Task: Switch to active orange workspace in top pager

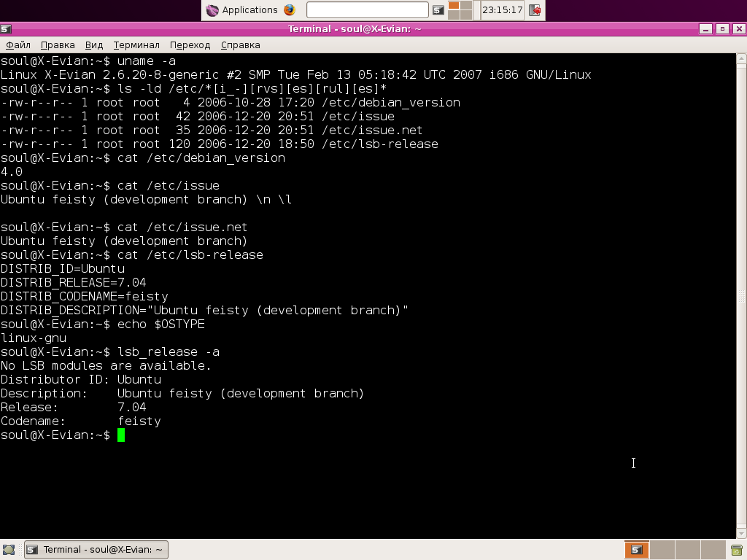Action: 454,5
